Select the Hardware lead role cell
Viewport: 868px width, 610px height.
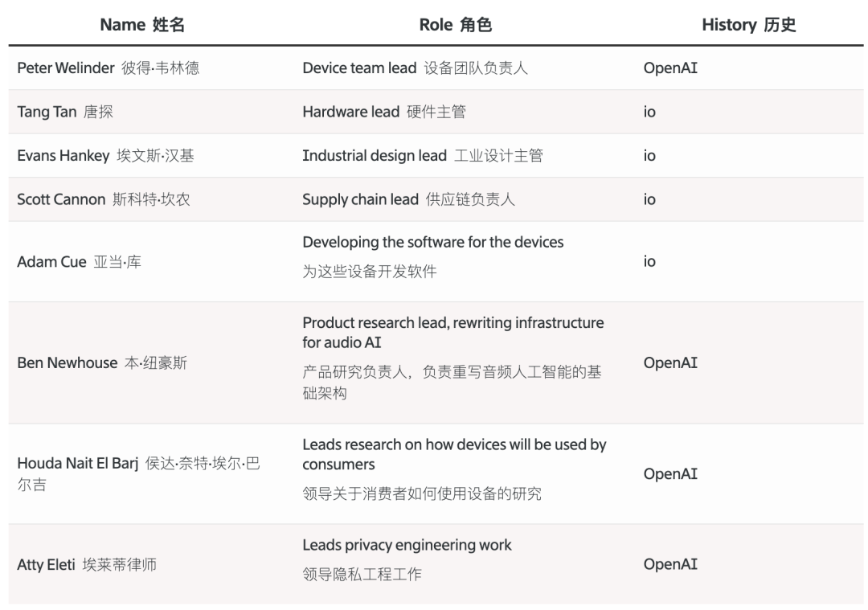383,112
